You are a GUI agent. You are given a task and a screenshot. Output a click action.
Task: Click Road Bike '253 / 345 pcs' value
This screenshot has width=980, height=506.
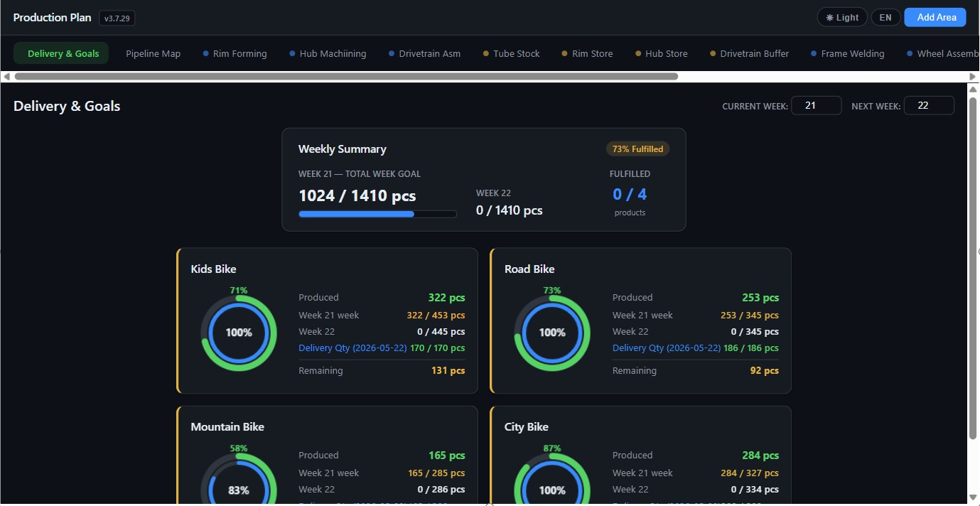pos(750,316)
